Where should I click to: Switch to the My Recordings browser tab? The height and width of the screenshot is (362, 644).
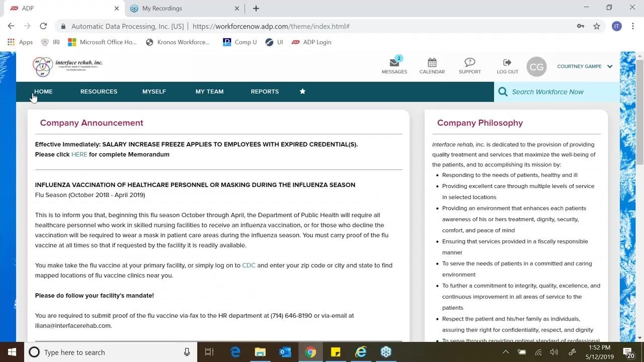click(x=185, y=8)
